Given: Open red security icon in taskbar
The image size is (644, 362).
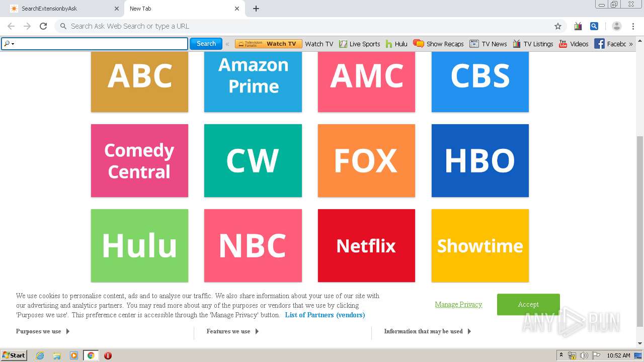Looking at the screenshot, I should tap(108, 355).
